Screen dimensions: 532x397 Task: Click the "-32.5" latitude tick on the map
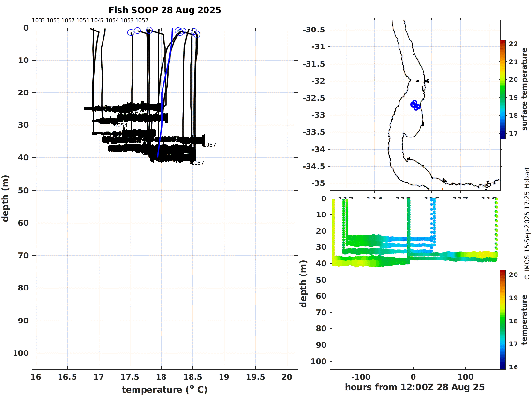[314, 98]
